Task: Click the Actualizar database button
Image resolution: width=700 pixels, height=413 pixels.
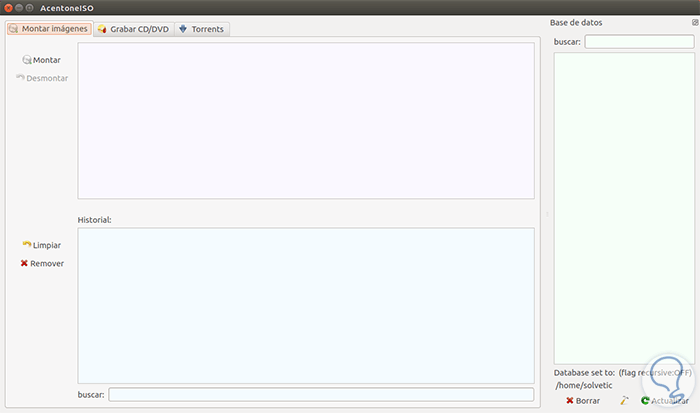Action: pos(665,400)
